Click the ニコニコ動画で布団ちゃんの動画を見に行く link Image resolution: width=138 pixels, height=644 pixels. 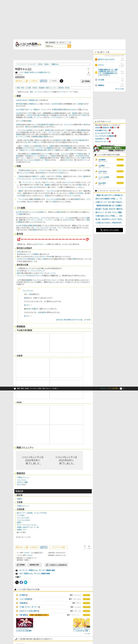[35, 72]
